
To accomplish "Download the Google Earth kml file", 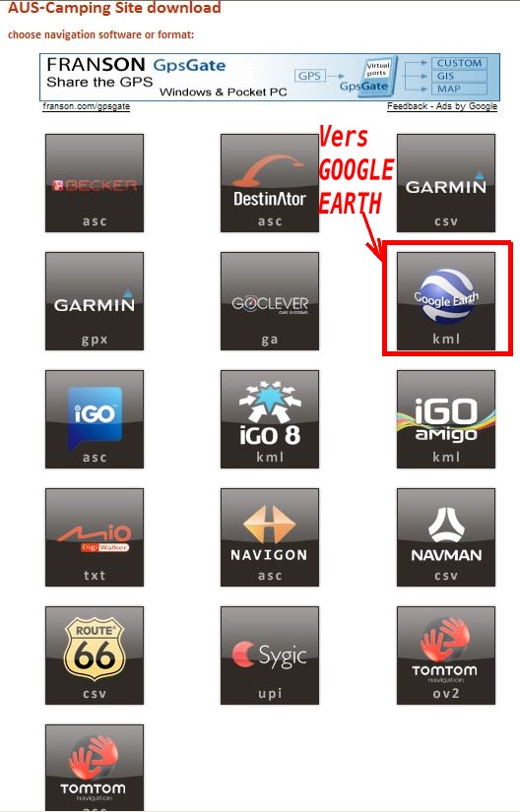I will pos(446,301).
